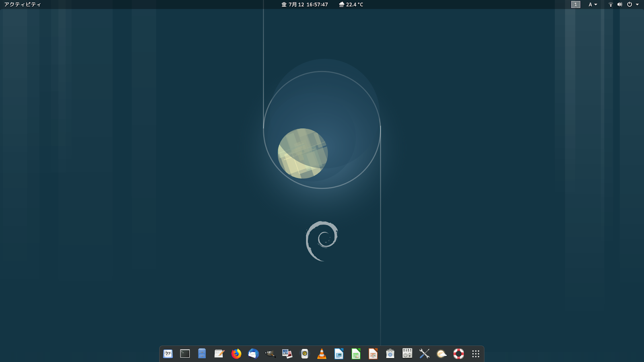
Task: Open the lifebuoy Help icon
Action: [x=458, y=354]
